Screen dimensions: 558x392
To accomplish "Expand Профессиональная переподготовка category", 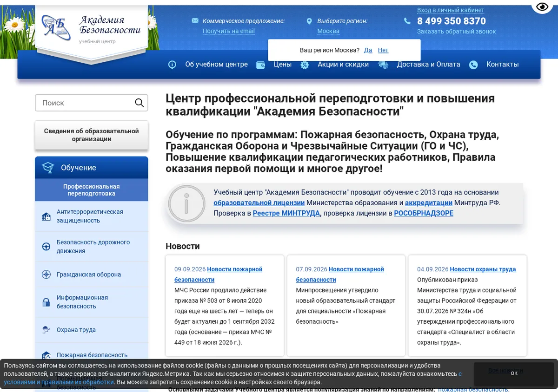I will click(92, 190).
